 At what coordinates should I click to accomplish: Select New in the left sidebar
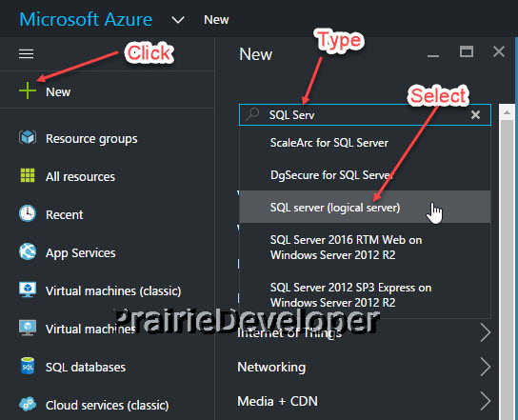click(x=58, y=91)
